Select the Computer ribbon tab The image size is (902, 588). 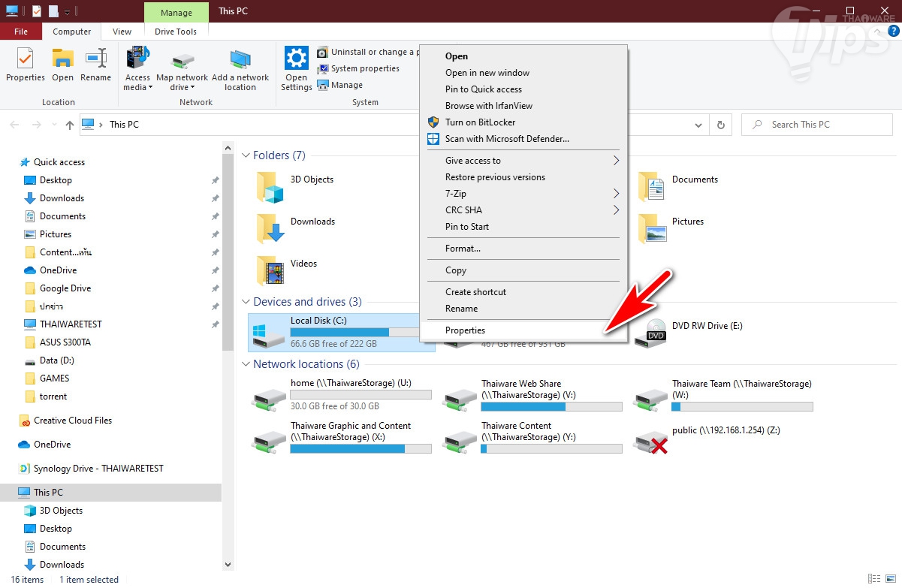pos(72,32)
